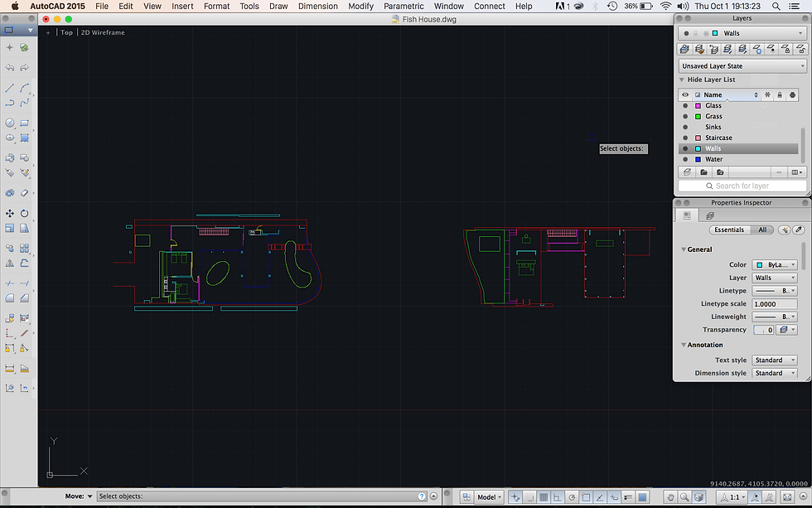Click the Undo arrow in left toolbar

click(x=9, y=68)
